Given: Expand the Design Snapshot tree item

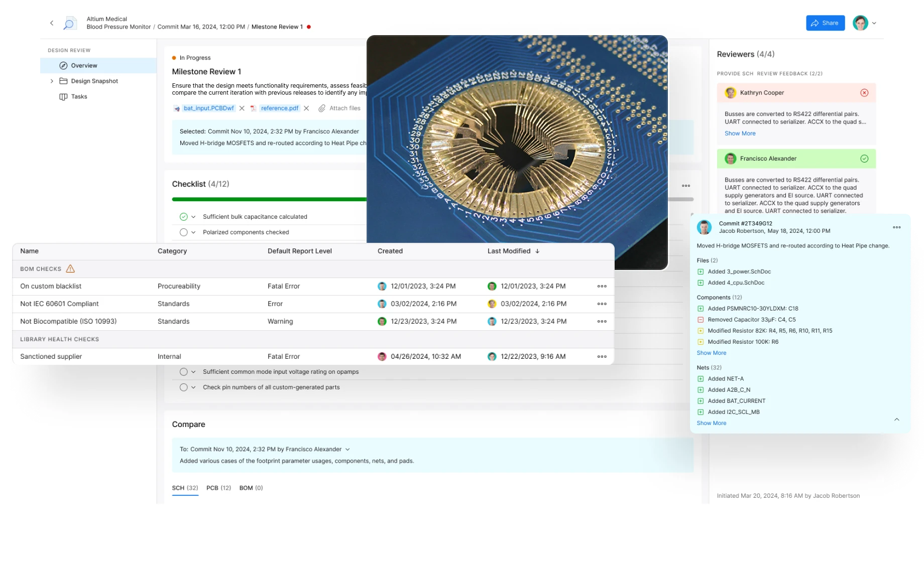Looking at the screenshot, I should coord(52,81).
